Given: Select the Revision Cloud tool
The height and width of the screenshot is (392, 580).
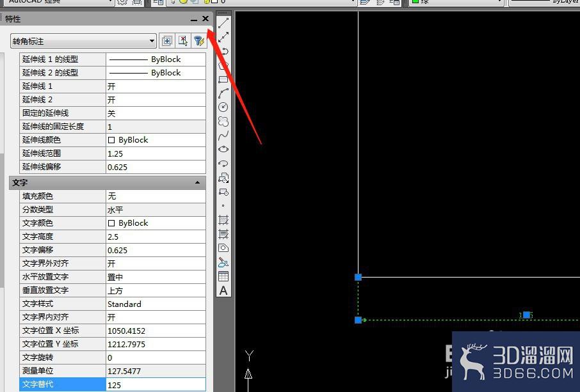Looking at the screenshot, I should pyautogui.click(x=223, y=122).
